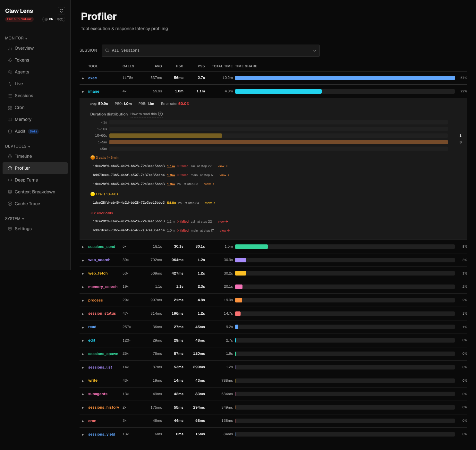Screen dimensions: 476x450
Task: Click the sessions_yield tool name
Action: pos(102,434)
